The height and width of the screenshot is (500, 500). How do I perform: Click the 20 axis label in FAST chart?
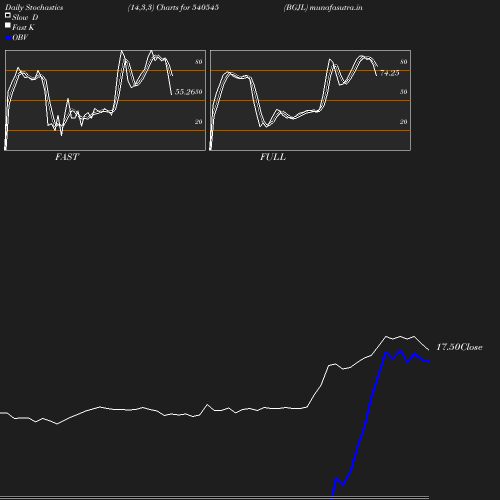(199, 122)
